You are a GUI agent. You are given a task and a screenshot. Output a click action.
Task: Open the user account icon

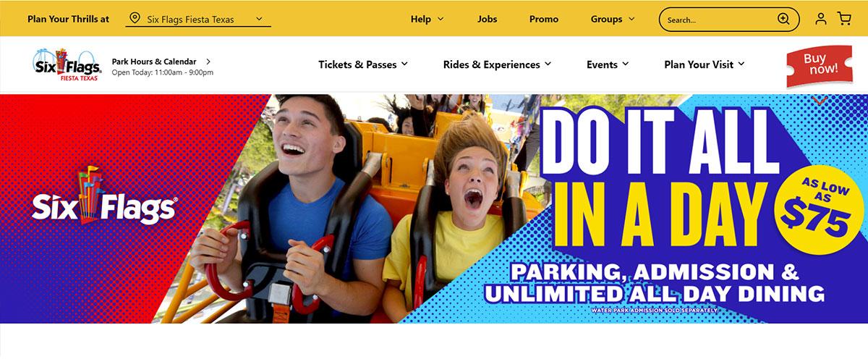[820, 19]
